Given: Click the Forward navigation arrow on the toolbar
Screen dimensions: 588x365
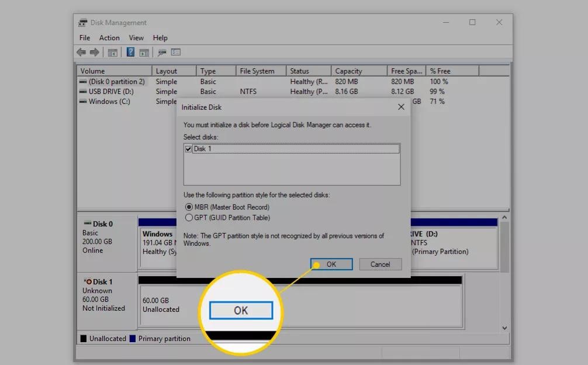Looking at the screenshot, I should (94, 52).
